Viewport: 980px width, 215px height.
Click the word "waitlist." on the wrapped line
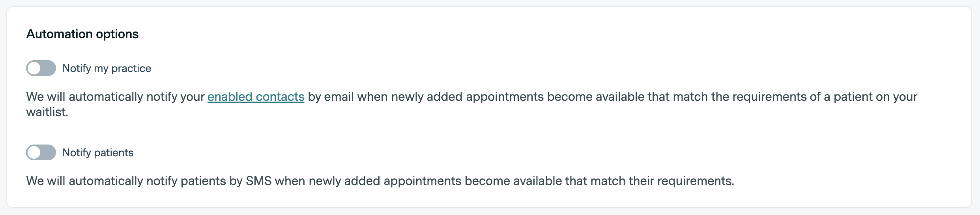tap(47, 112)
